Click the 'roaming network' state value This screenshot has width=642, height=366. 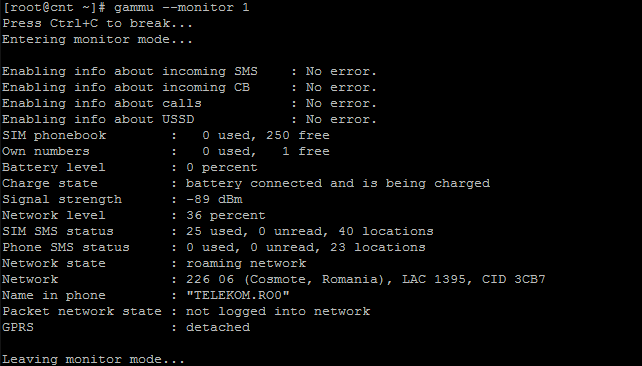(246, 263)
